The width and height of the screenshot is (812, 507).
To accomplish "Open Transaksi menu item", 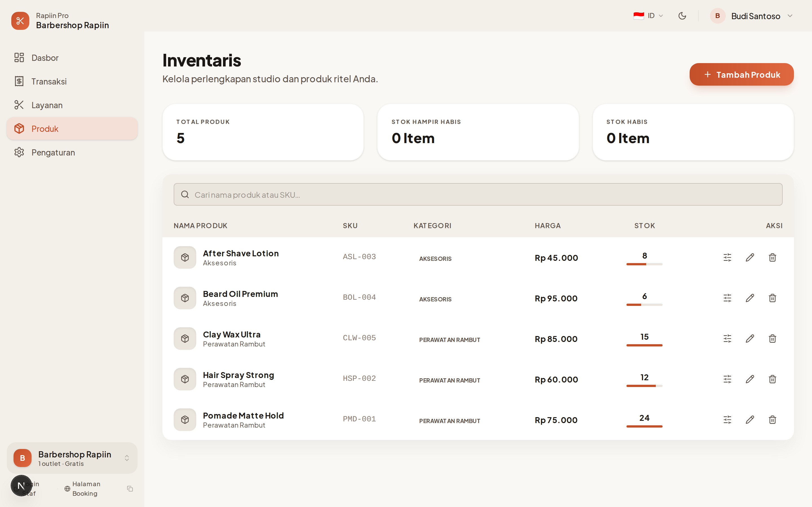I will point(49,81).
